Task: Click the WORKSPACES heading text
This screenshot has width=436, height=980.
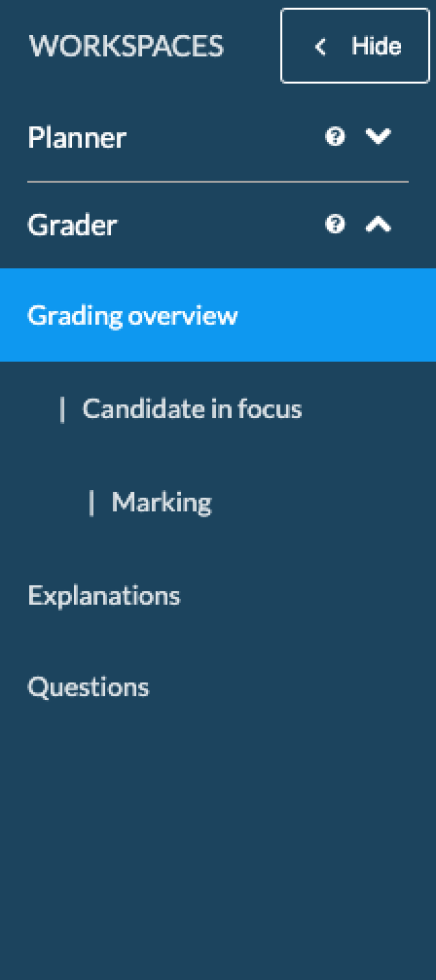Action: (126, 47)
